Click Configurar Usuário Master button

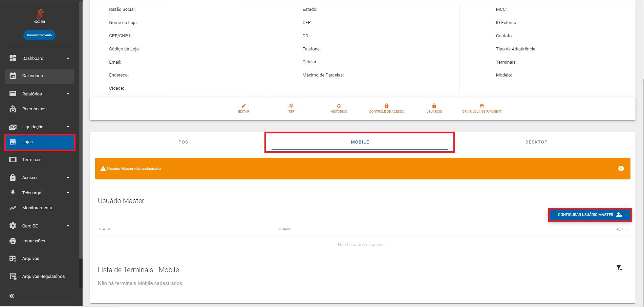[x=589, y=215]
